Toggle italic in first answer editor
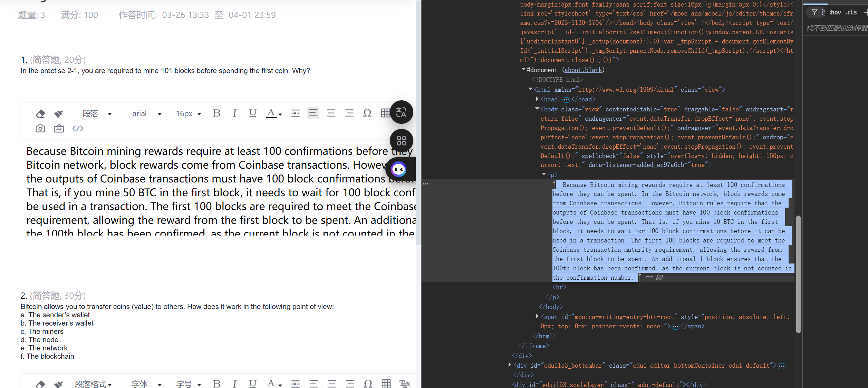This screenshot has width=868, height=388. 234,113
